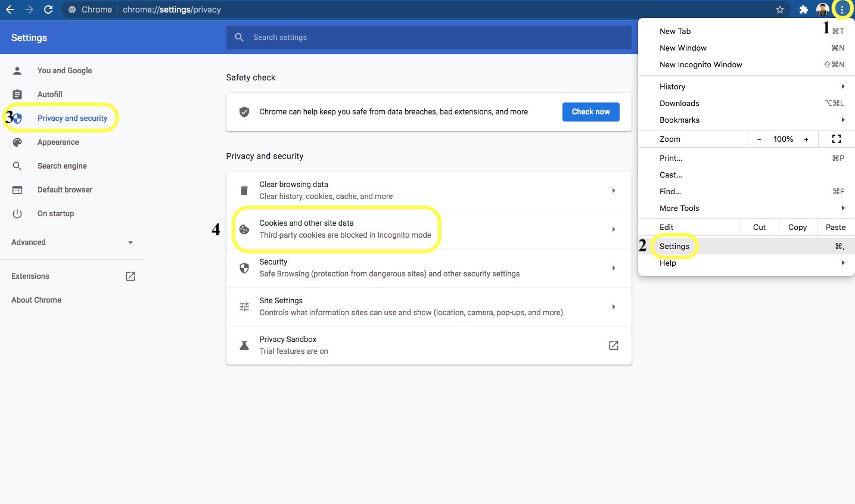Click the trash icon for Clear browsing data

click(244, 191)
